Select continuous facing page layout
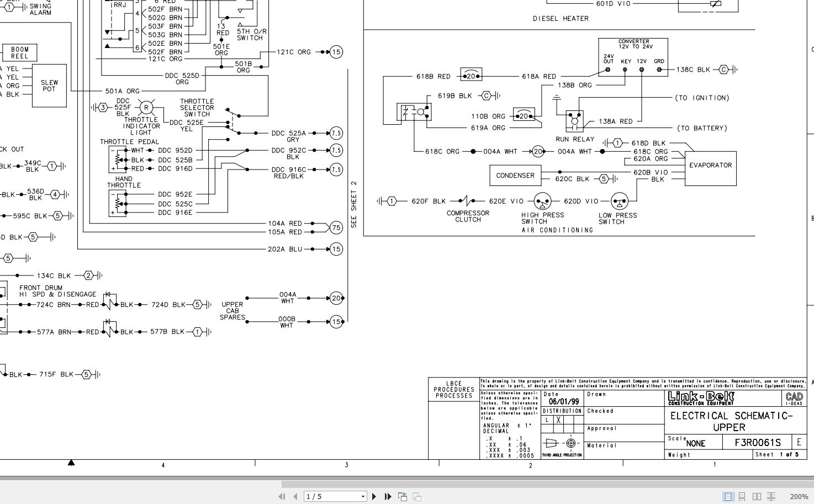814x504 pixels. (x=771, y=496)
